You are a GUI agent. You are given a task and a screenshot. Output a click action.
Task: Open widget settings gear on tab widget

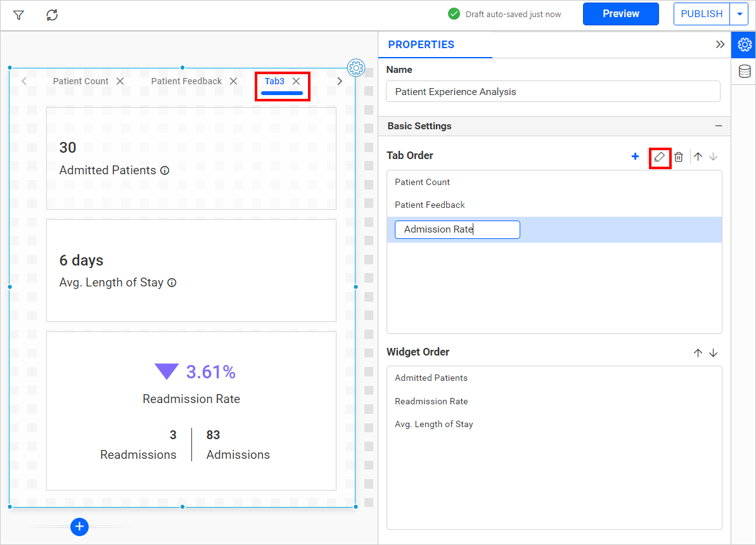point(356,67)
